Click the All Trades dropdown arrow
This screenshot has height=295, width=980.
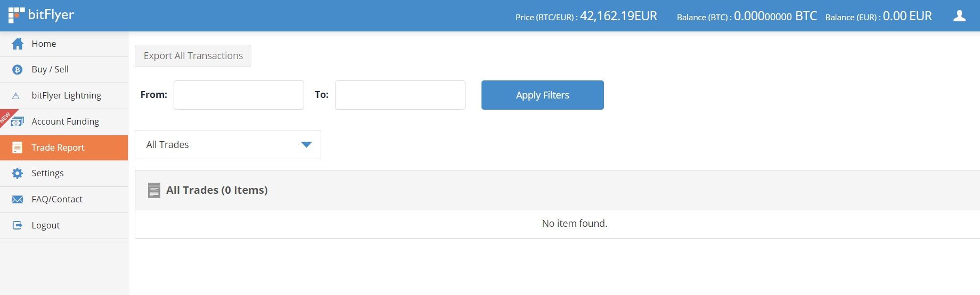306,145
